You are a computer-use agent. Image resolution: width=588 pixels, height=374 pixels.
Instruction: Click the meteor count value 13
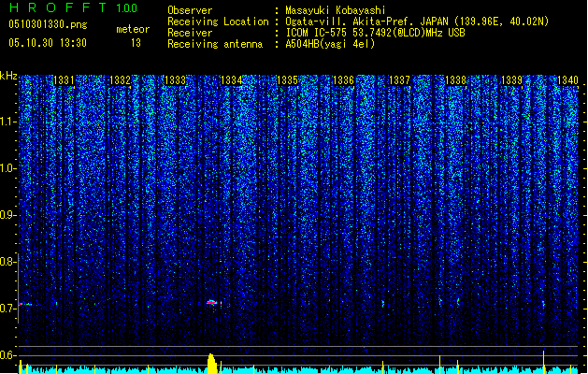coord(136,43)
